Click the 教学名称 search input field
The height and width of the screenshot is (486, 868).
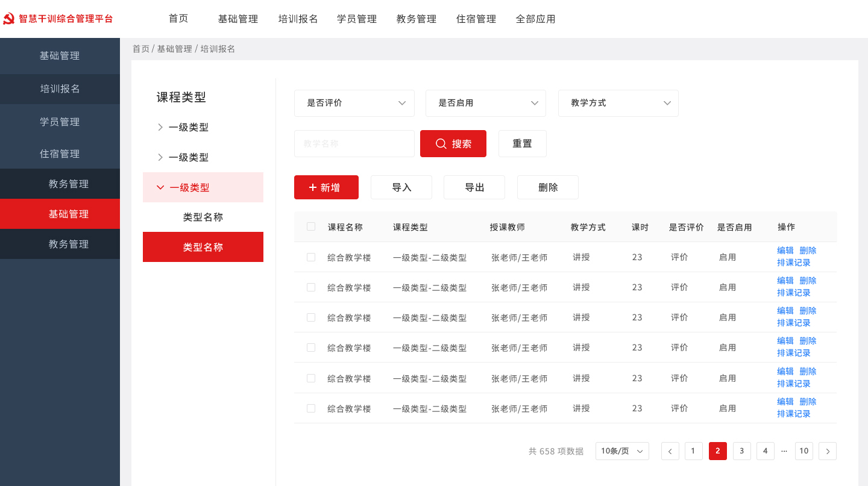pos(354,143)
